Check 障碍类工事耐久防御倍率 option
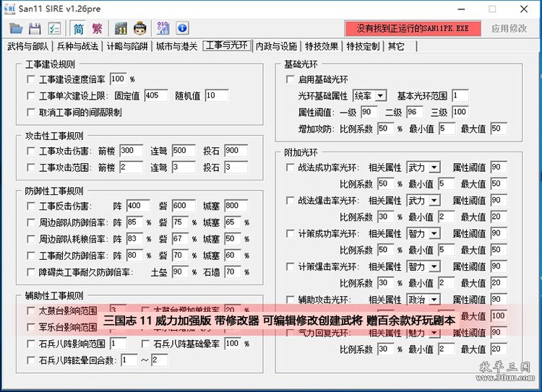The height and width of the screenshot is (392, 542). [31, 272]
